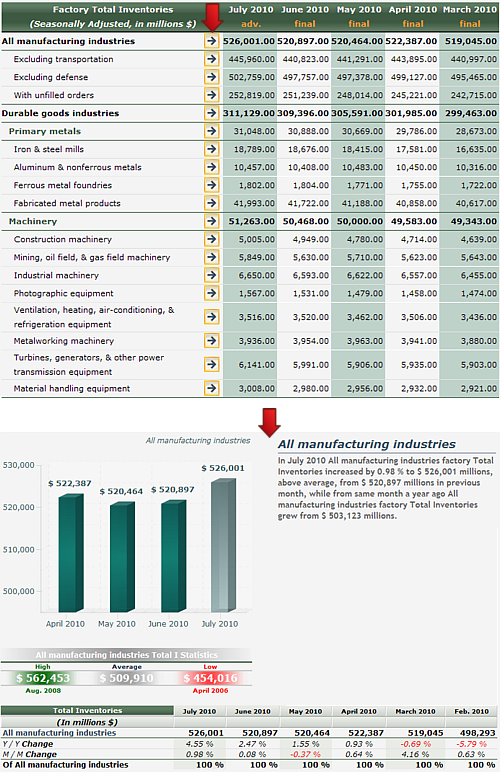
Task: Click arrow icon for Photographic equipment
Action: (x=212, y=293)
